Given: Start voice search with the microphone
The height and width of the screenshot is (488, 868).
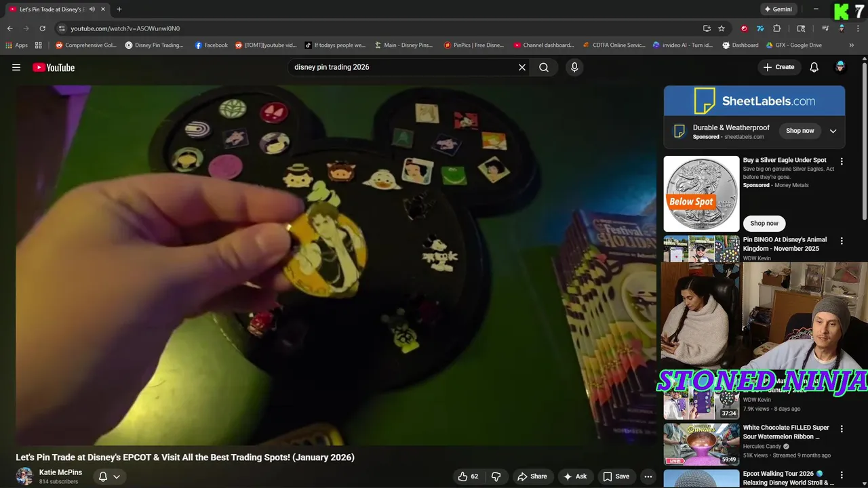Looking at the screenshot, I should click(x=574, y=67).
